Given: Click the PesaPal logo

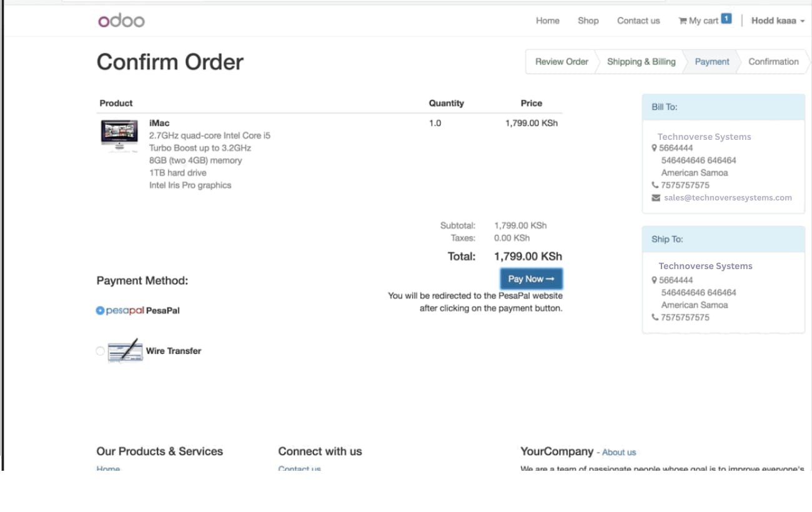Looking at the screenshot, I should (125, 310).
